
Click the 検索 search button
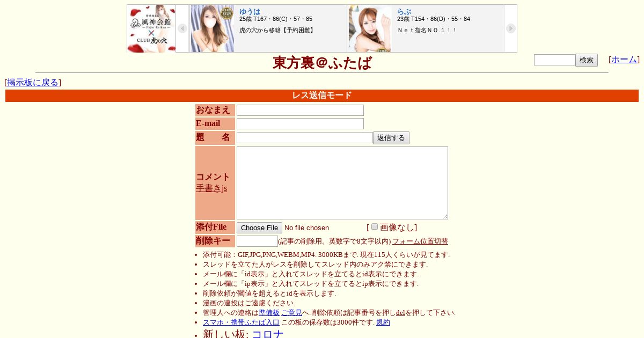point(587,60)
